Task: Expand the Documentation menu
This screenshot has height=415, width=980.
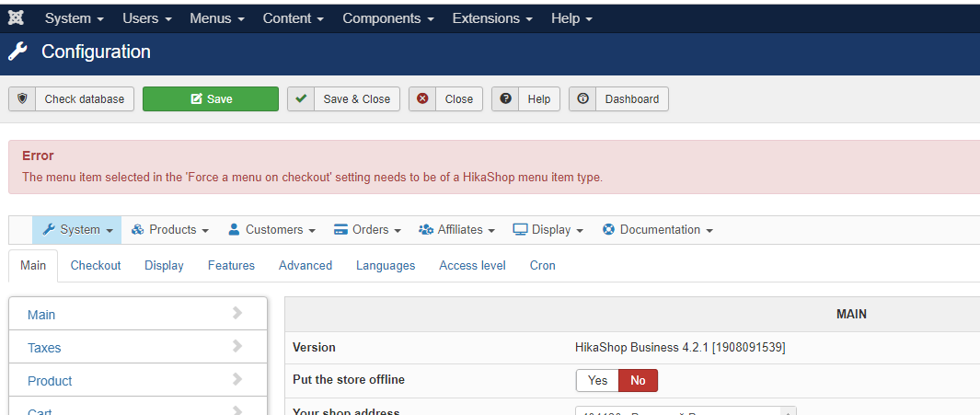Action: [658, 229]
